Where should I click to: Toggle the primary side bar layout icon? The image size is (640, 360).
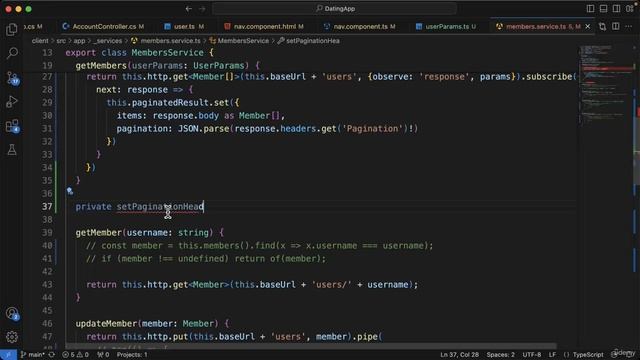point(590,9)
